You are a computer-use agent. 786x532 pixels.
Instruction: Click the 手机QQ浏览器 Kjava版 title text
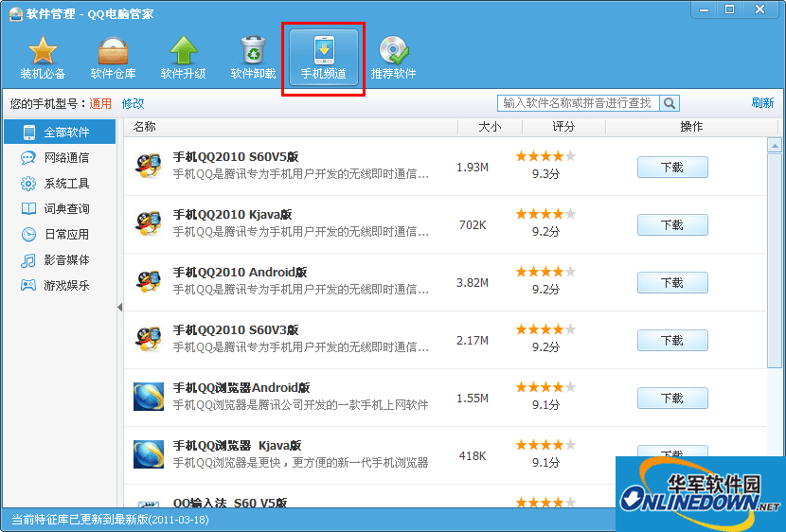pyautogui.click(x=237, y=445)
